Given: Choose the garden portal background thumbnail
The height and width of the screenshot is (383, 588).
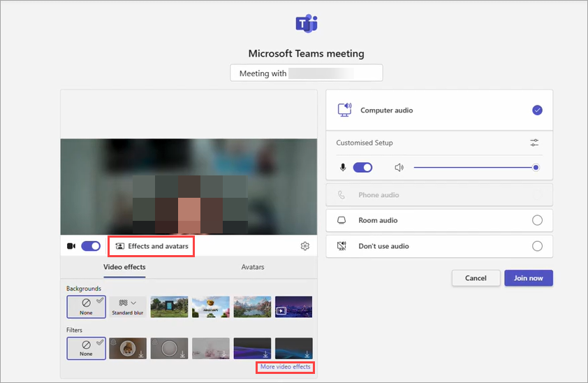Looking at the screenshot, I should pos(169,307).
